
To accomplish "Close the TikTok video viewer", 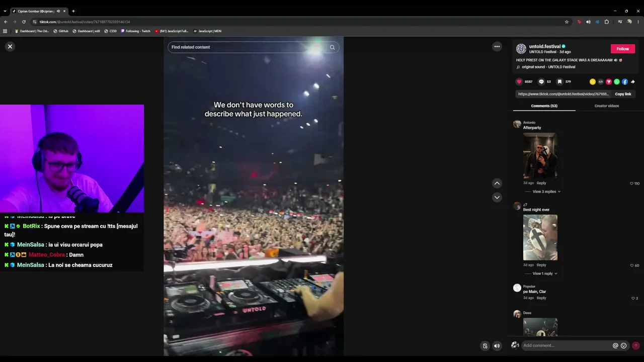I will (10, 46).
